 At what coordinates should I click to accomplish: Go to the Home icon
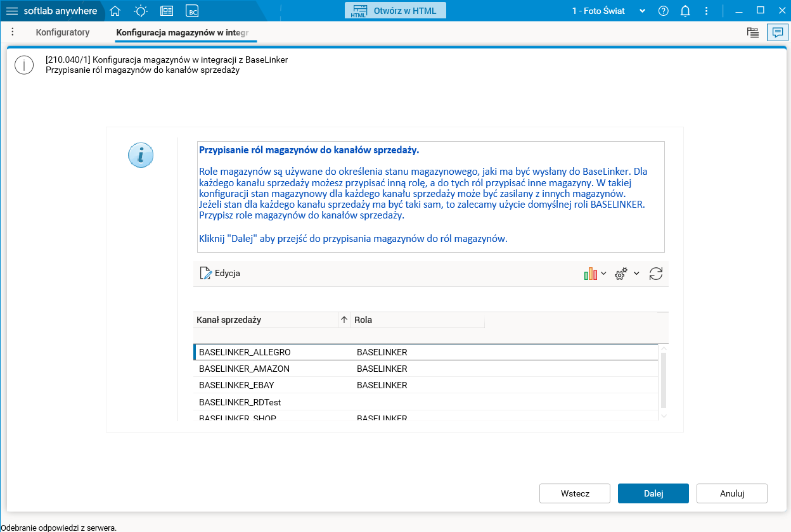(115, 11)
